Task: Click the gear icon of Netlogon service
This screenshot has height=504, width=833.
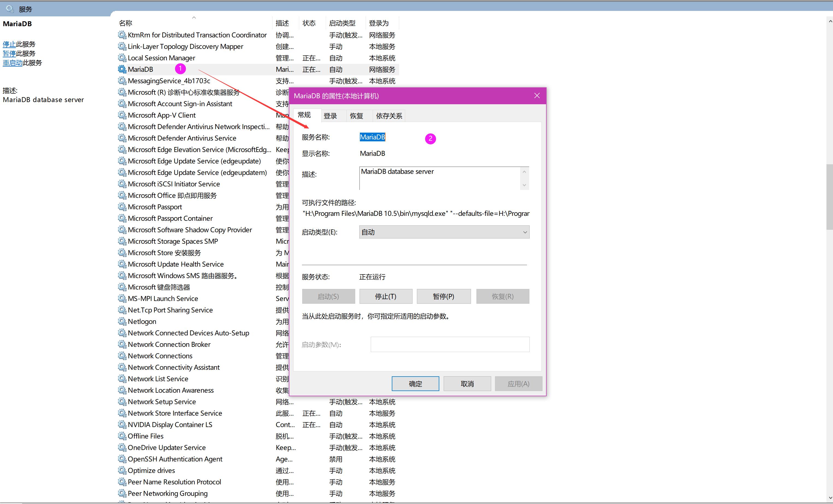Action: click(x=122, y=321)
